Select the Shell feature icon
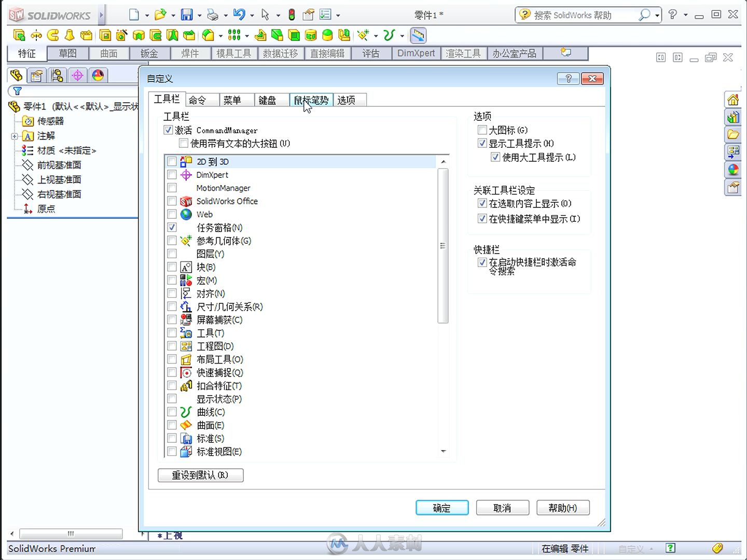Viewport: 747px width, 560px height. point(294,35)
